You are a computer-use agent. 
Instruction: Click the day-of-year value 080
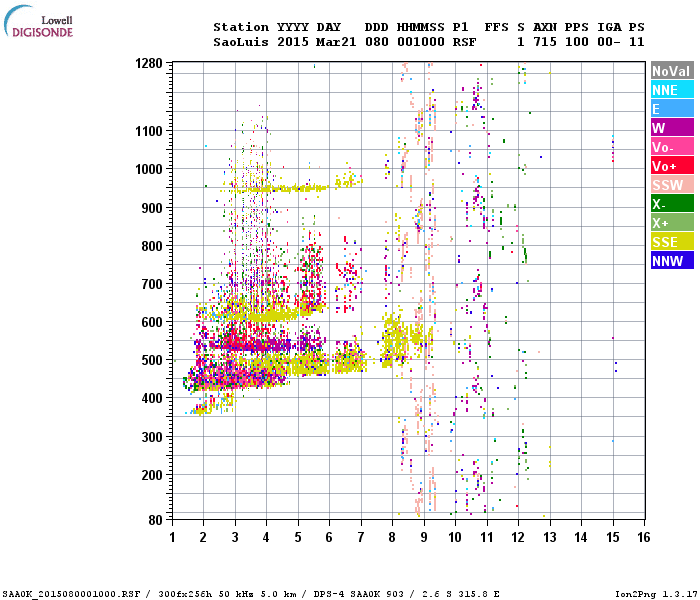377,42
